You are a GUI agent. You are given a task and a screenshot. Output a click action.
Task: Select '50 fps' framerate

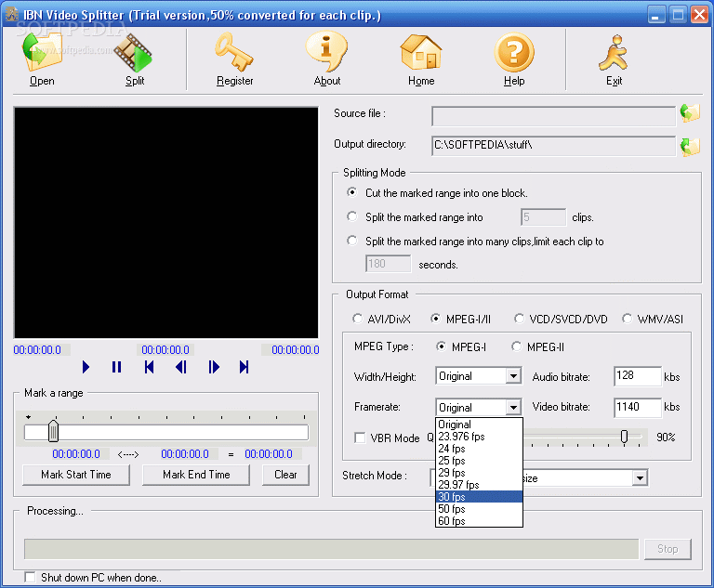pos(479,509)
